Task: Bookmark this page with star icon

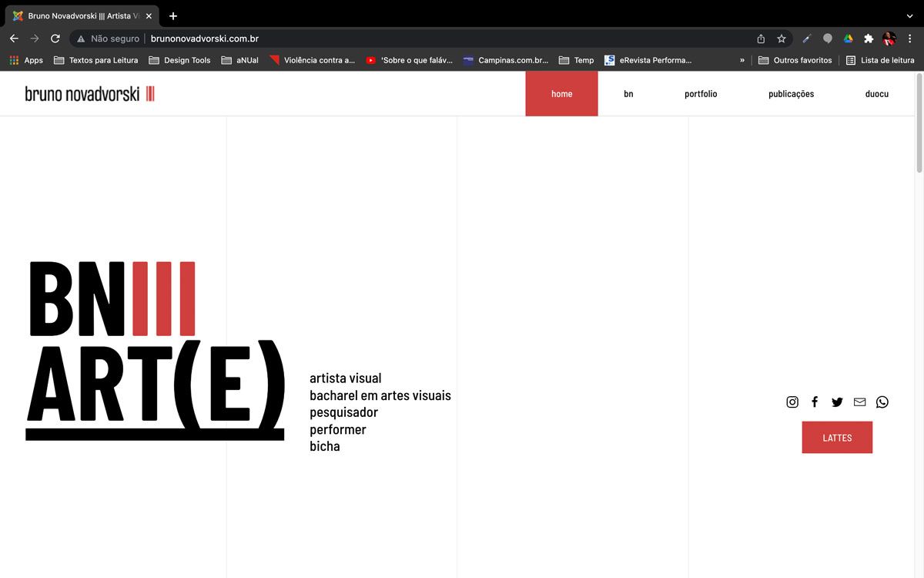Action: [782, 39]
